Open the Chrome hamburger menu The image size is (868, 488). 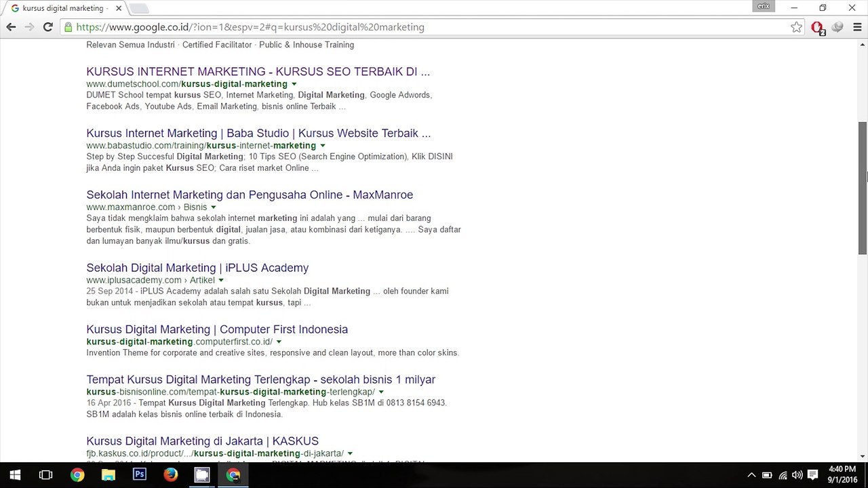click(x=856, y=27)
